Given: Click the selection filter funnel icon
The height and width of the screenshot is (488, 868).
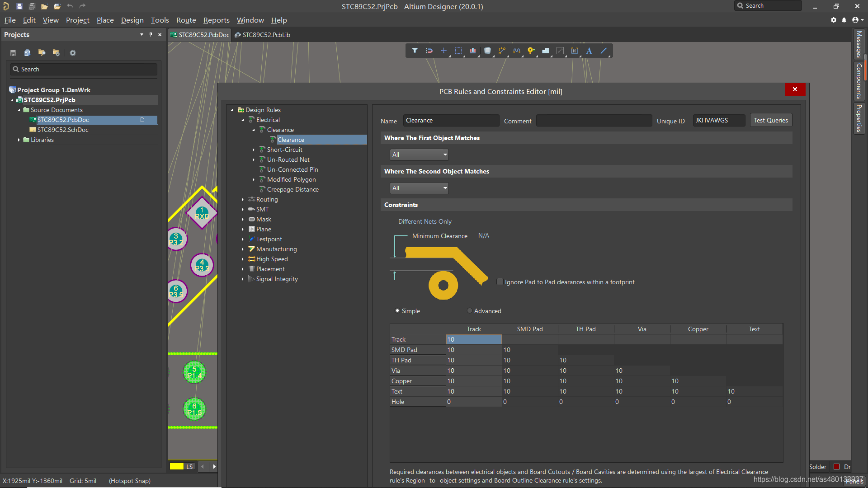Looking at the screenshot, I should [415, 51].
